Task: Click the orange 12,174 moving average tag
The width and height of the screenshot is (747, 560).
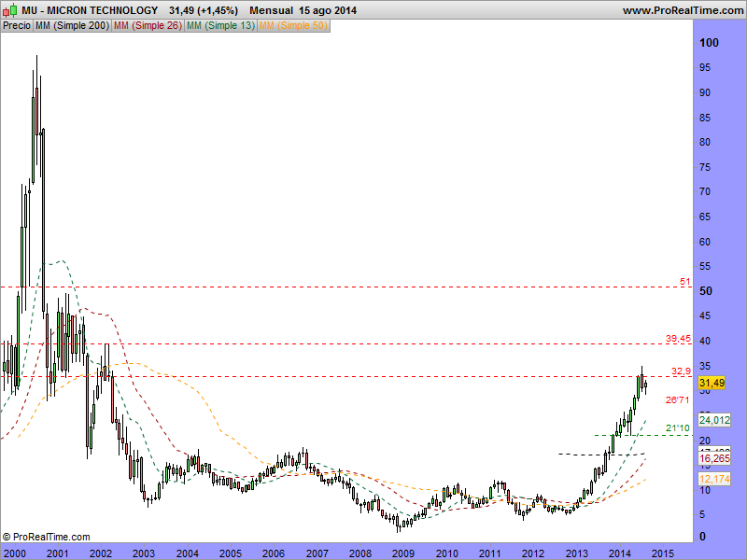Action: [x=714, y=479]
